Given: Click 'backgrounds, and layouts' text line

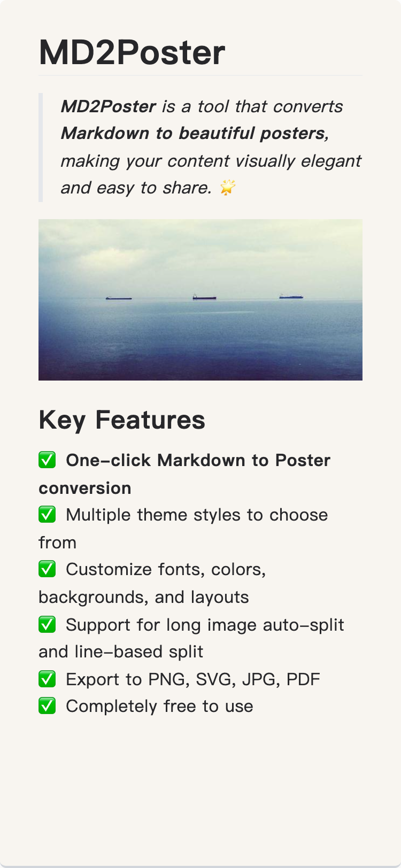Looking at the screenshot, I should pos(144,597).
